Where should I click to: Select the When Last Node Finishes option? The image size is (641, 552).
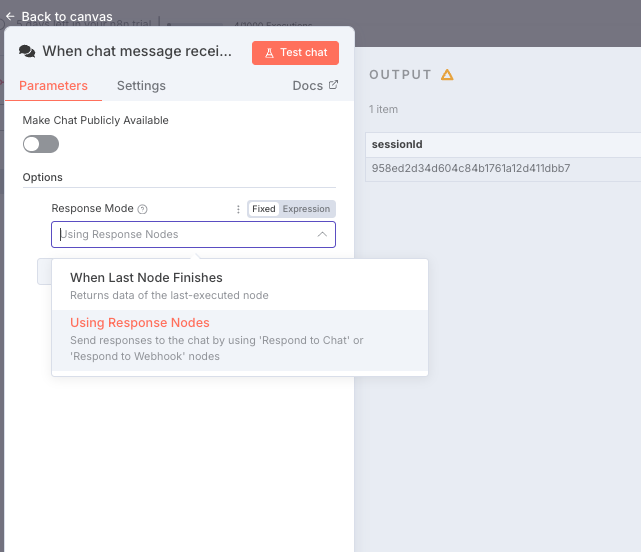tap(146, 278)
